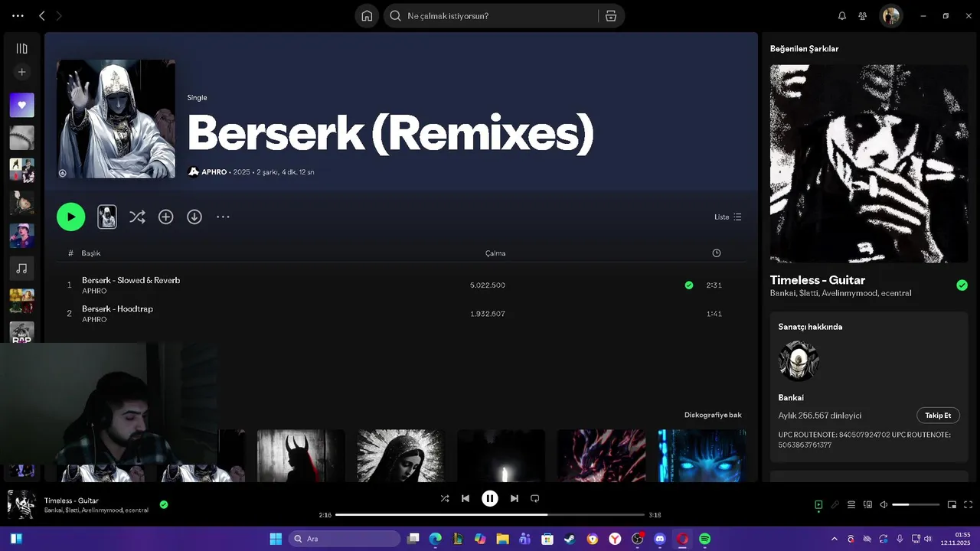Open connect to a device icon
This screenshot has width=980, height=551.
tap(867, 504)
